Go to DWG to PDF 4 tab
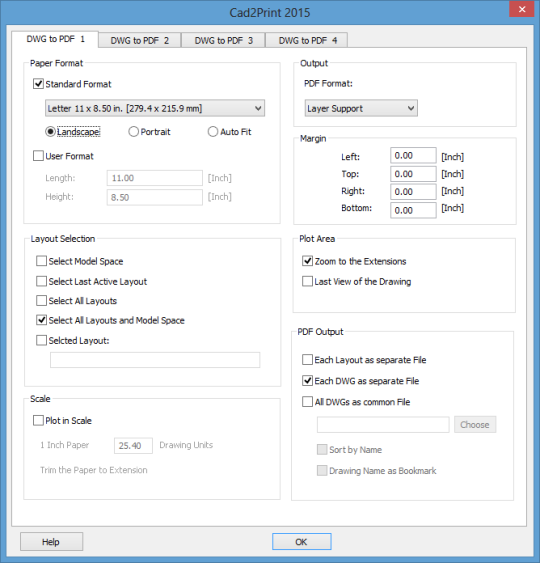This screenshot has height=563, width=540. click(x=307, y=40)
